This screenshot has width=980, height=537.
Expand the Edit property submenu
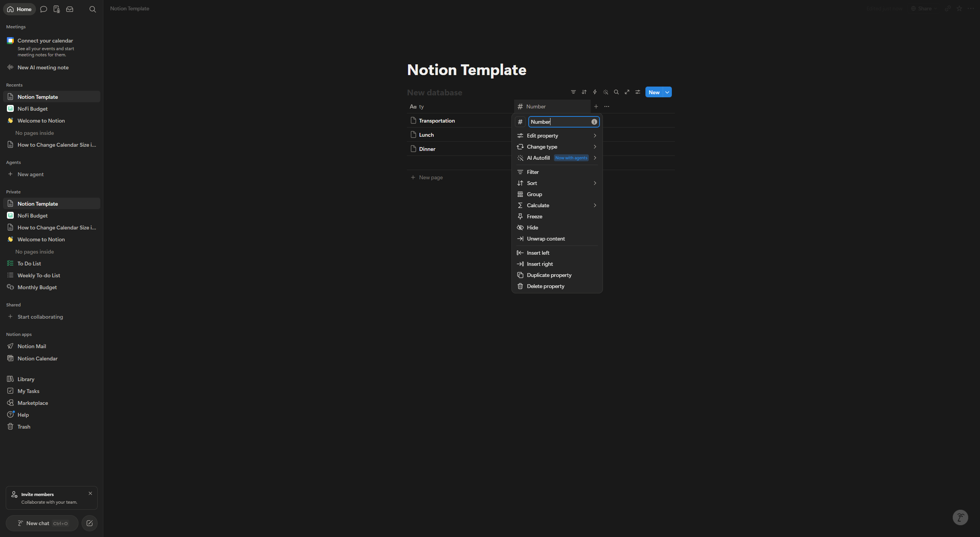557,136
